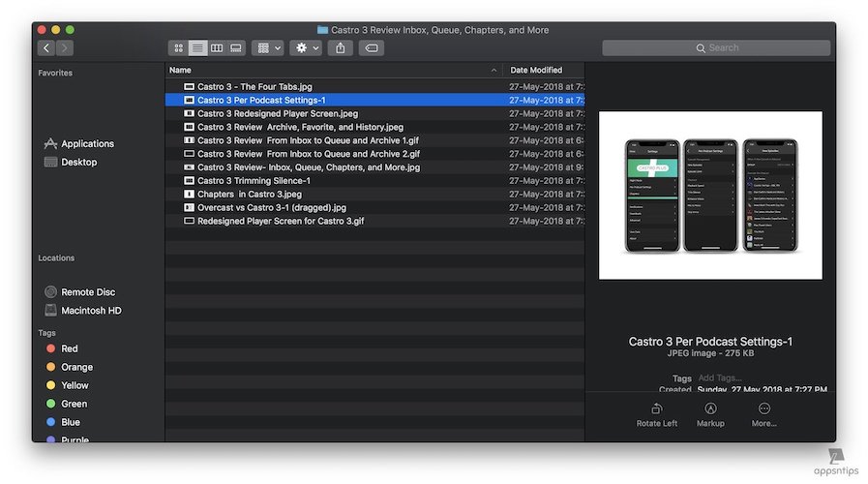The image size is (868, 484).
Task: Open the group-by arrangement dropdown
Action: point(267,47)
